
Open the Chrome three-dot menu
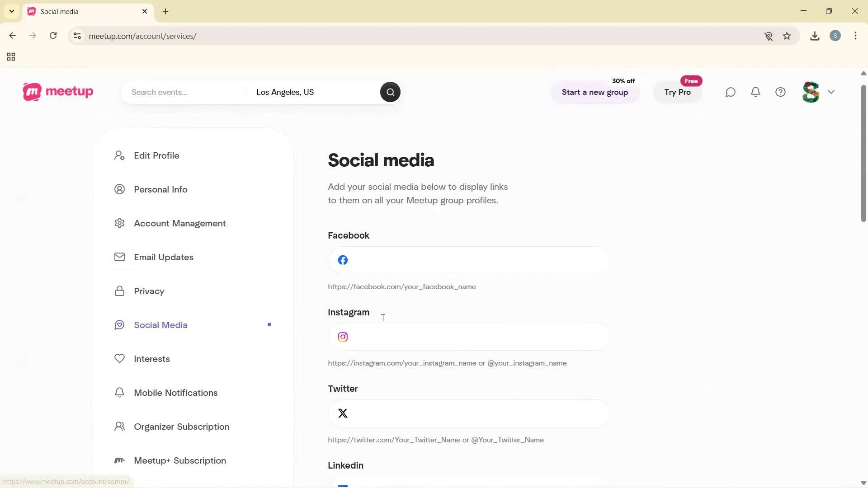(856, 36)
